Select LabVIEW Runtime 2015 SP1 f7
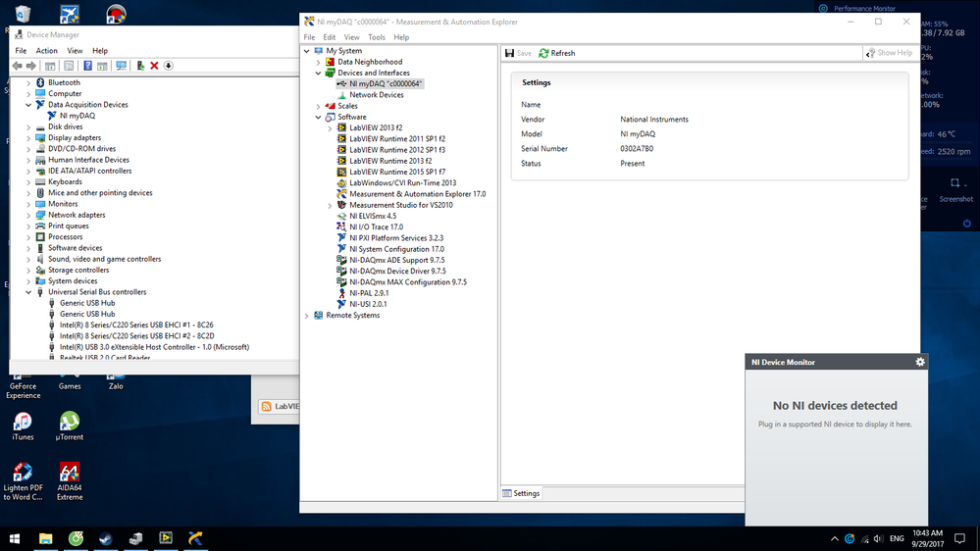Viewport: 980px width, 551px height. [397, 172]
